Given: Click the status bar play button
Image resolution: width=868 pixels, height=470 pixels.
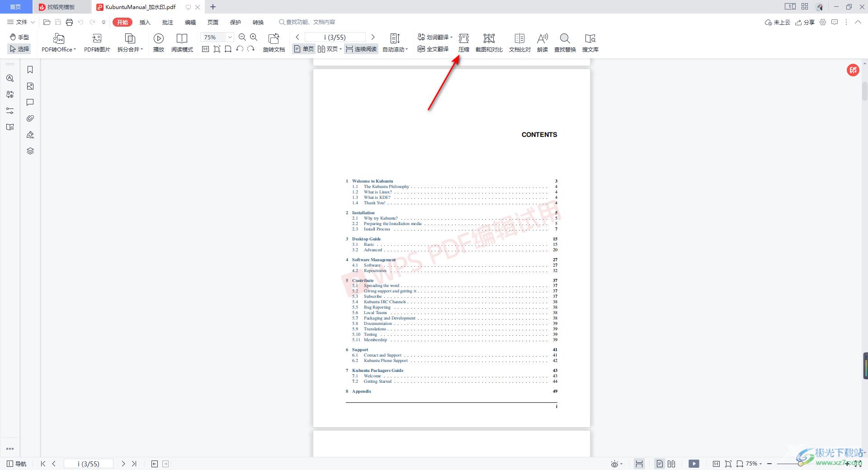Looking at the screenshot, I should [x=694, y=464].
